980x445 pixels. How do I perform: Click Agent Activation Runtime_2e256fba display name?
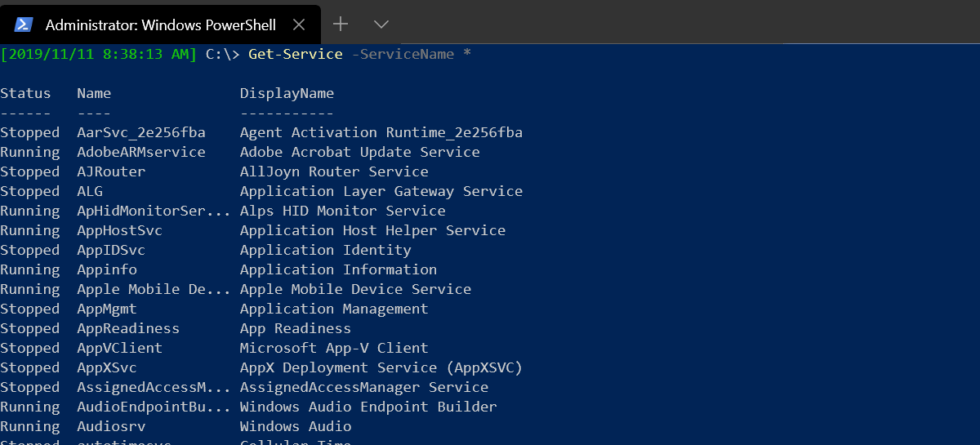coord(381,132)
